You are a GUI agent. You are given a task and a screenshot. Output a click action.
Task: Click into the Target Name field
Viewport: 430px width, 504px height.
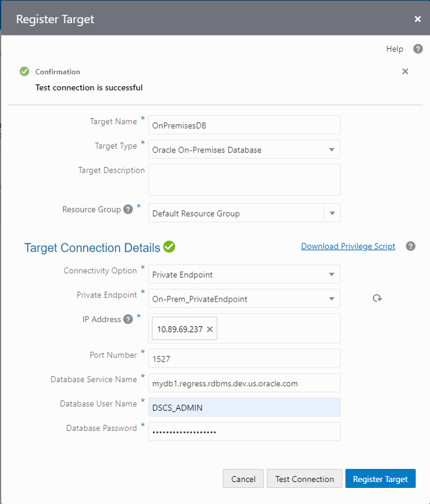click(x=244, y=126)
